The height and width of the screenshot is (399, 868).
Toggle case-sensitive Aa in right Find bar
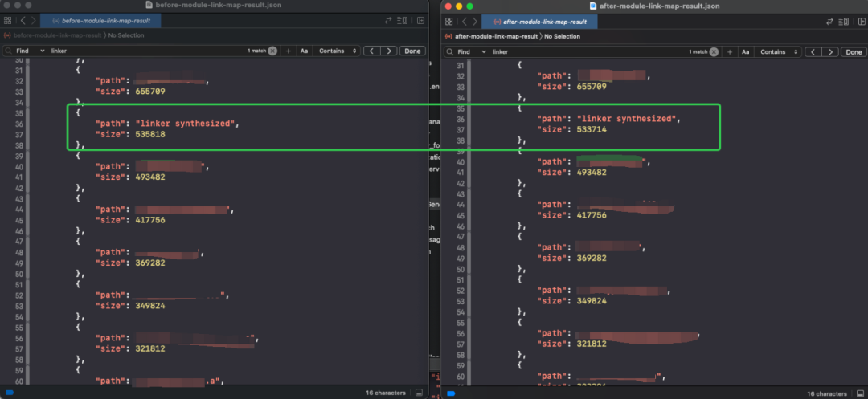(745, 52)
